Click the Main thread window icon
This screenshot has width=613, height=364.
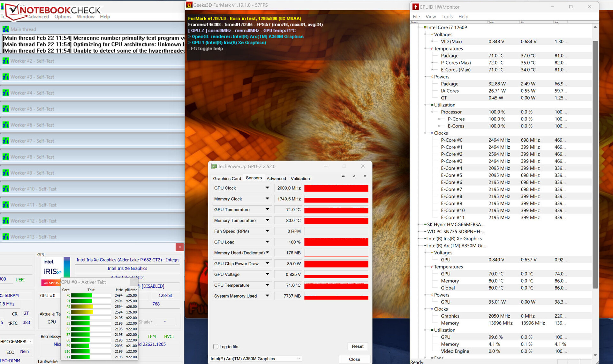(6, 29)
